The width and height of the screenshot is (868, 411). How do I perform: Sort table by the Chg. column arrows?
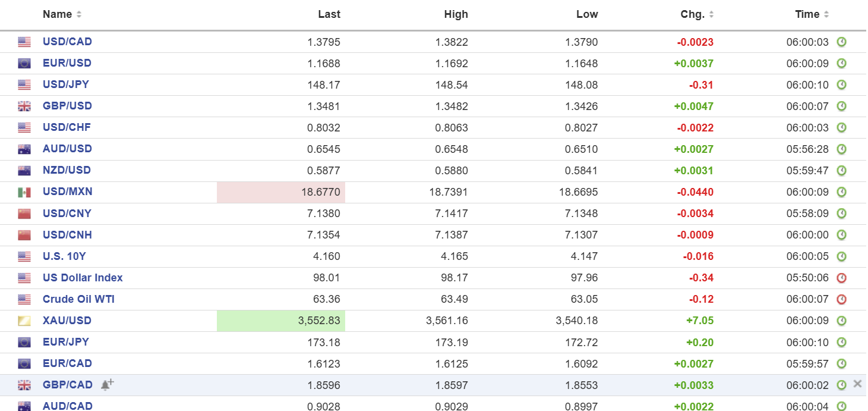[711, 14]
